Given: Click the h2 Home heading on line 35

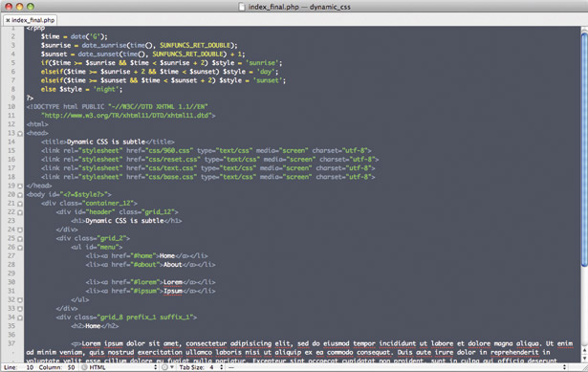Looking at the screenshot, I should pos(93,326).
